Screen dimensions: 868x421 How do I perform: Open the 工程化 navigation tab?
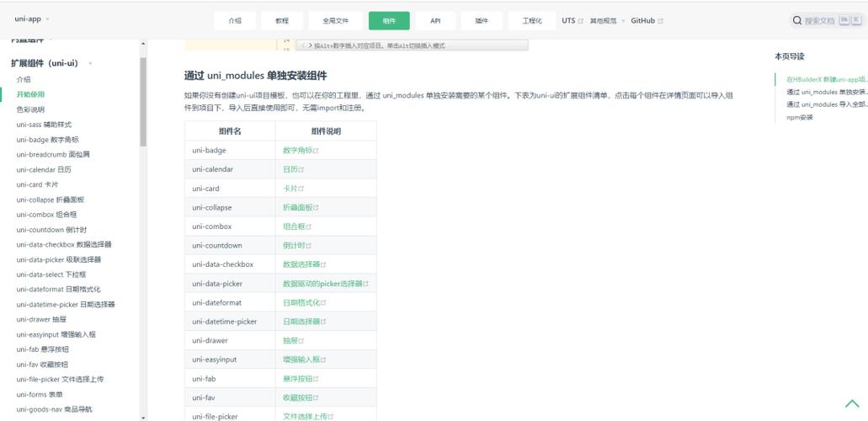[532, 20]
